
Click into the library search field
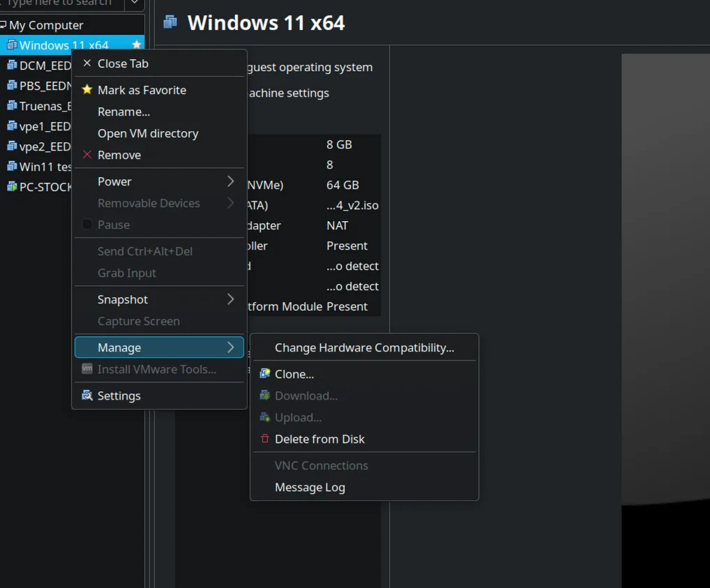click(x=61, y=3)
